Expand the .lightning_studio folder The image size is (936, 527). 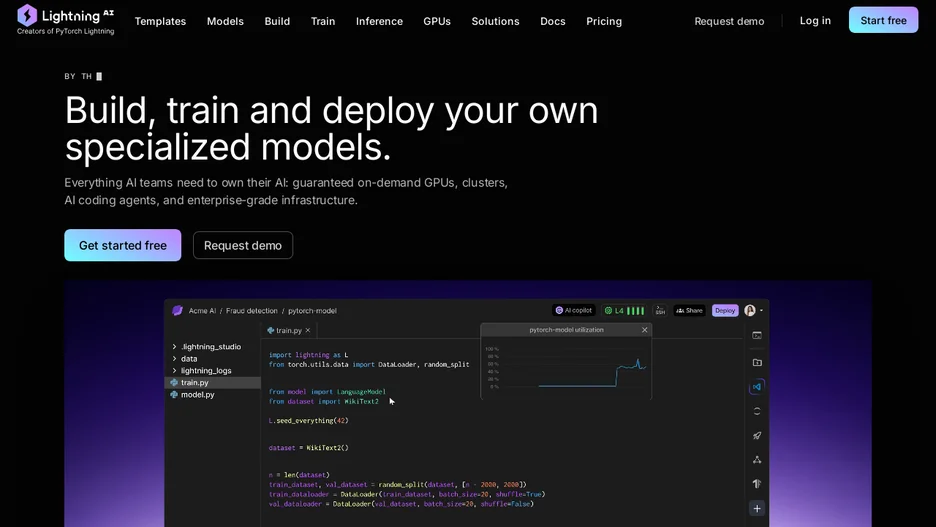174,347
